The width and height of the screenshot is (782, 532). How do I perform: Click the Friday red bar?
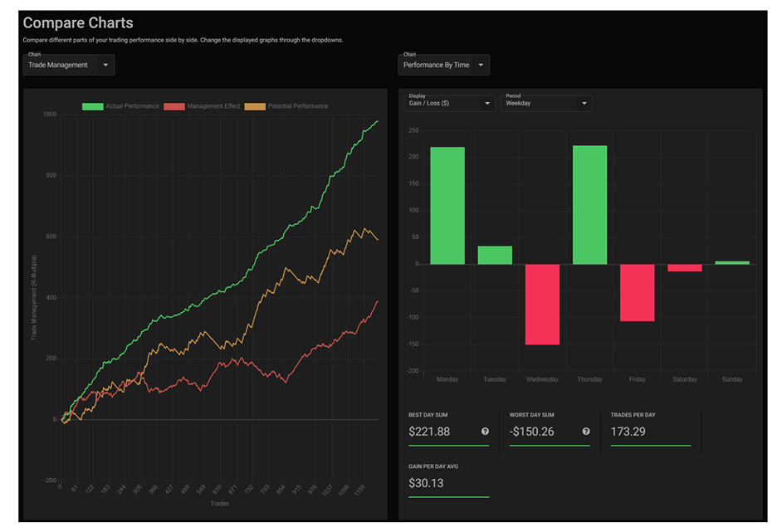(x=638, y=293)
